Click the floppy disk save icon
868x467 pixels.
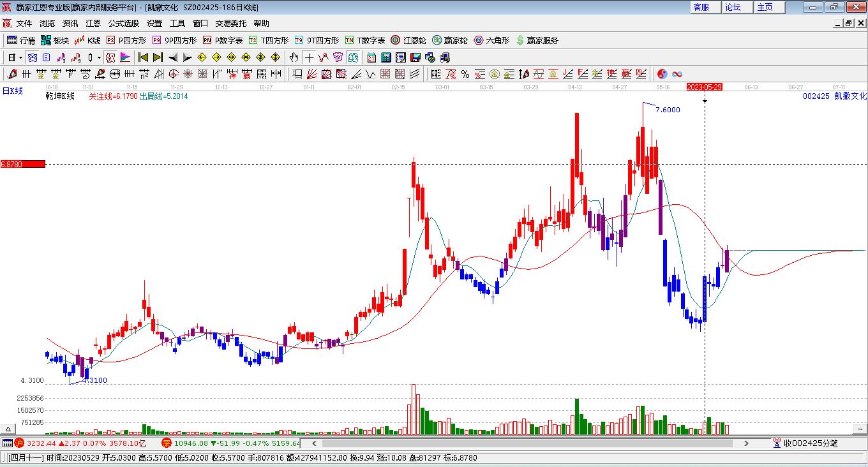(415, 57)
